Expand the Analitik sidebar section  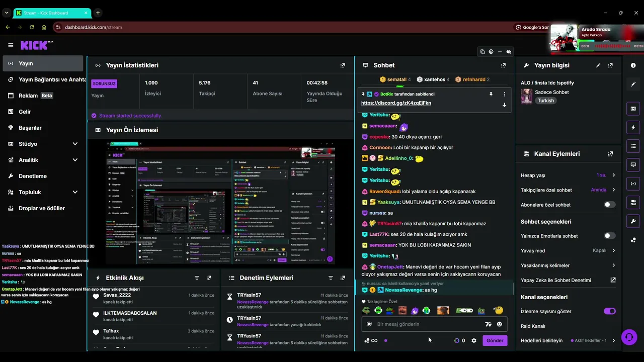[x=75, y=160]
